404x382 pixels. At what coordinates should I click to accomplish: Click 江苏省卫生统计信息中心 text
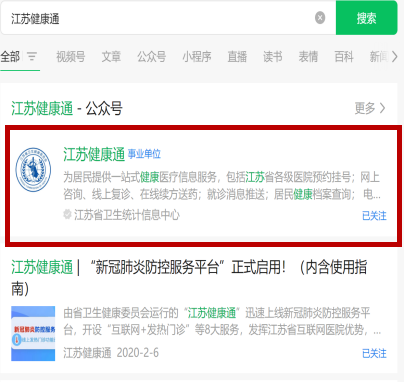127,215
